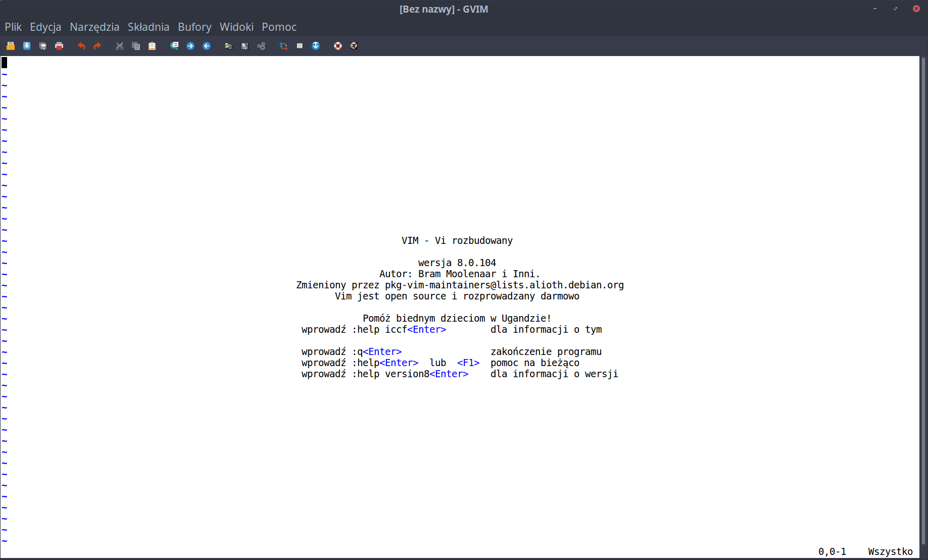Image resolution: width=928 pixels, height=560 pixels.
Task: Click the Save current file toolbar icon
Action: (27, 46)
